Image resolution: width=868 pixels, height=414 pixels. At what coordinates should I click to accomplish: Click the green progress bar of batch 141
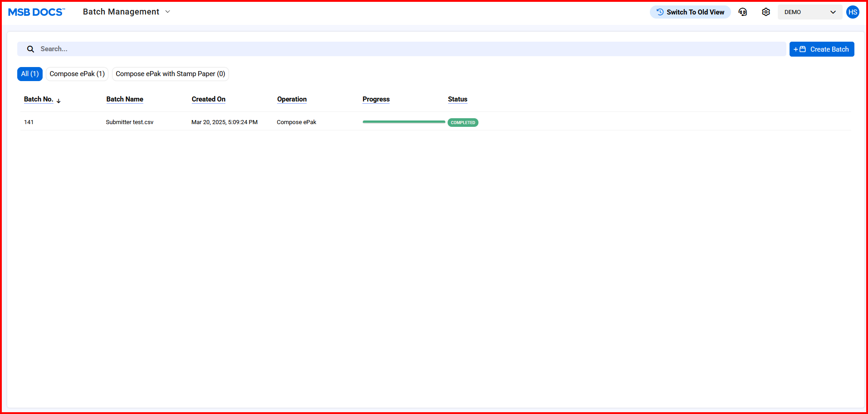tap(404, 122)
